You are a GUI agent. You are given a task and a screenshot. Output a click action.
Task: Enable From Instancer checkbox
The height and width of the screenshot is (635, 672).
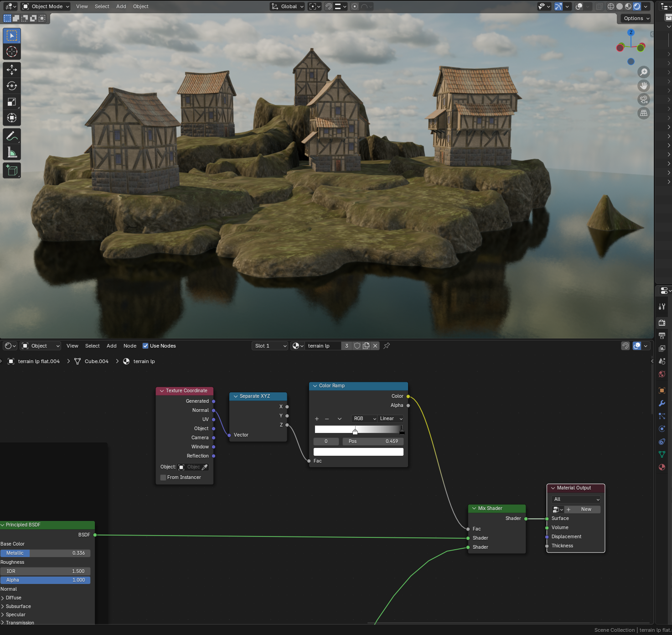click(x=163, y=478)
